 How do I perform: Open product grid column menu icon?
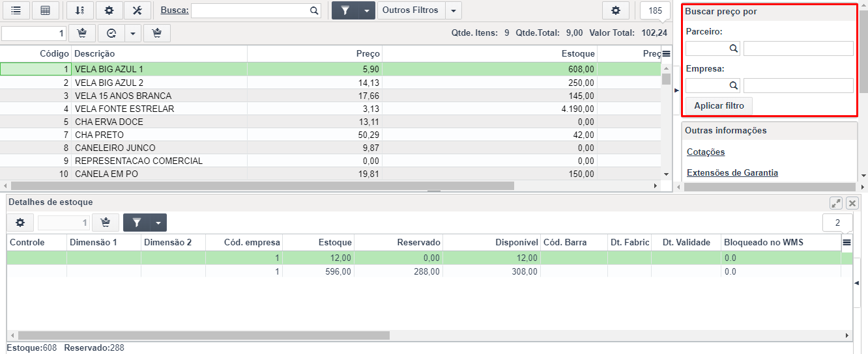666,54
